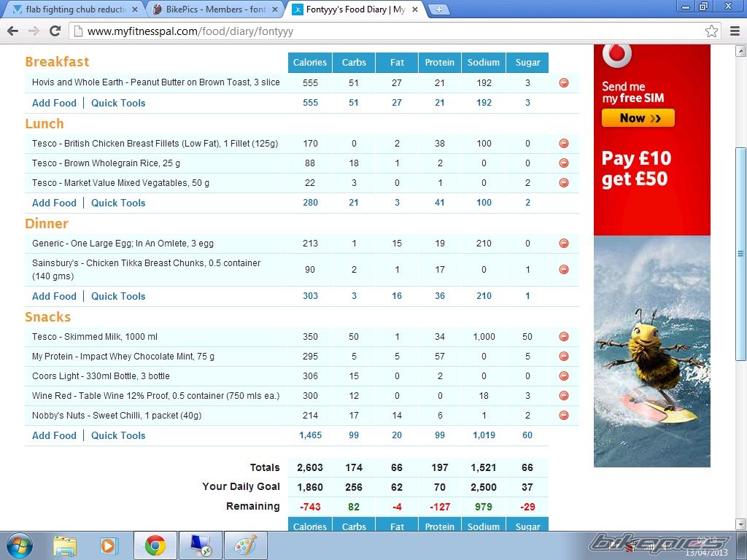Image resolution: width=747 pixels, height=560 pixels.
Task: Click the browser back arrow
Action: point(12,31)
